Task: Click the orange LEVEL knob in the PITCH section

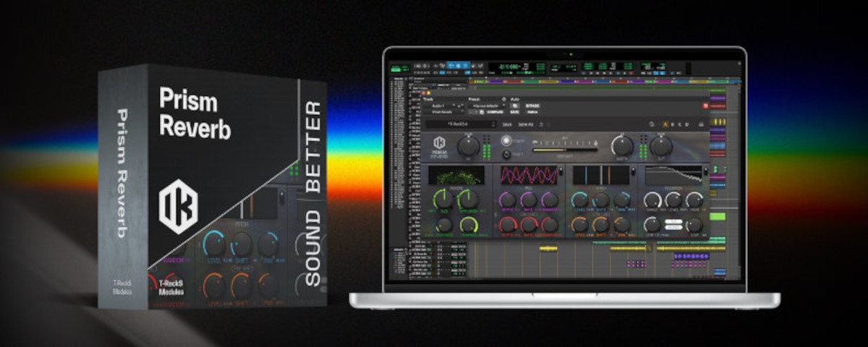Action: tap(580, 224)
